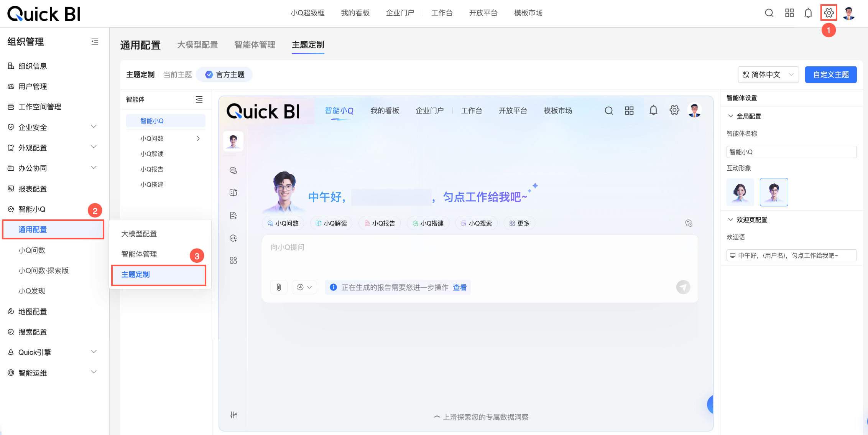868x435 pixels.
Task: Open the model selector dropdown beside the paperclip
Action: (x=304, y=287)
